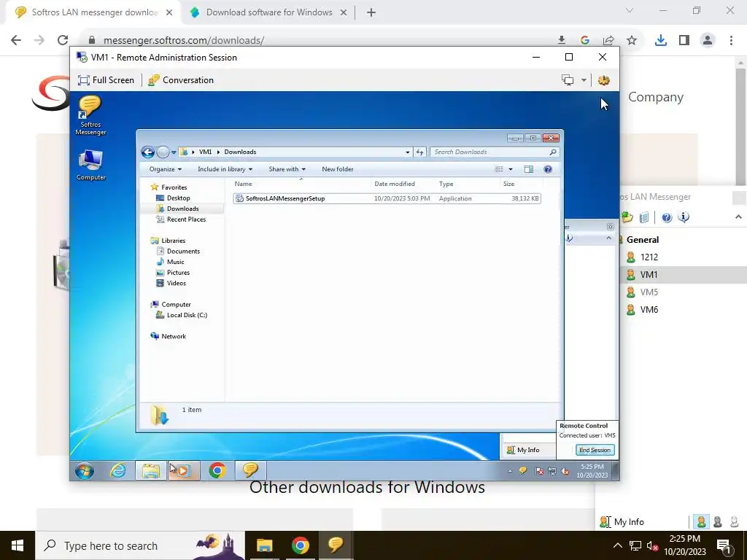Launch Internet Explorer on remote taskbar
The height and width of the screenshot is (560, 747).
pyautogui.click(x=117, y=471)
